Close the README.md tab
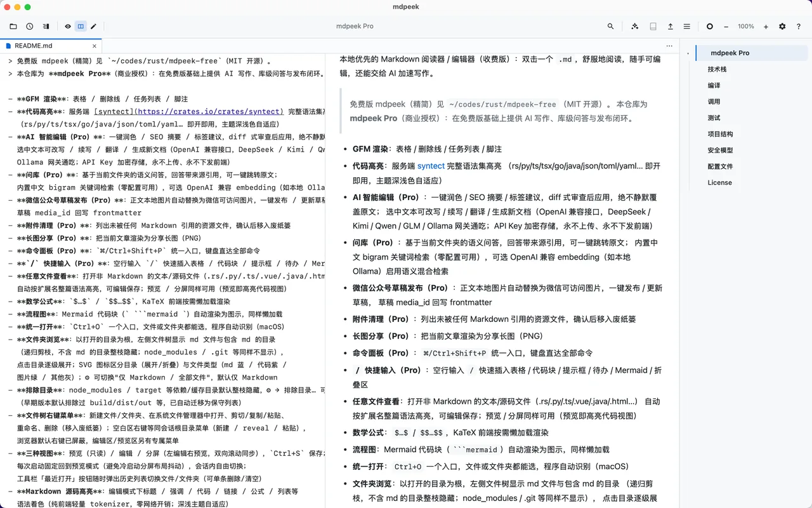This screenshot has width=812, height=508. pyautogui.click(x=95, y=46)
